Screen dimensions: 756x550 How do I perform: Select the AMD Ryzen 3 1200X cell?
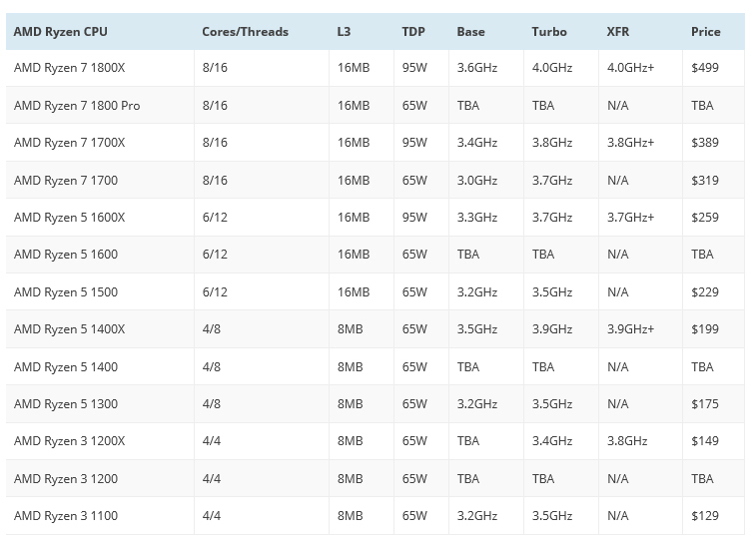tap(70, 441)
